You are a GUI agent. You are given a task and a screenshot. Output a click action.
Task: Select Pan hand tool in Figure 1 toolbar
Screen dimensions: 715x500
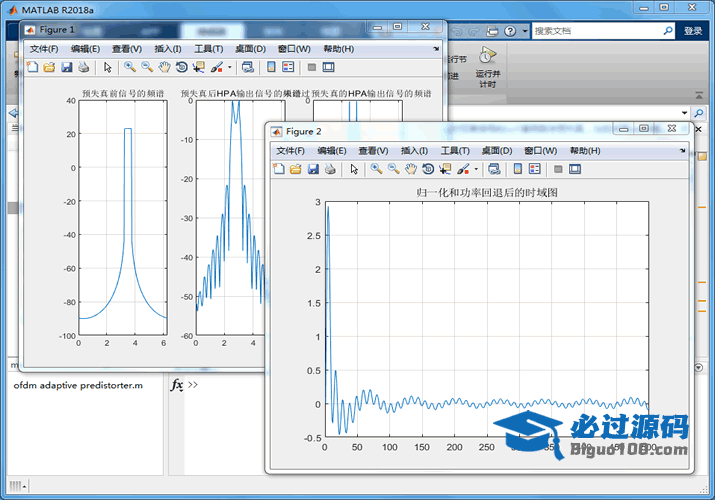[164, 67]
